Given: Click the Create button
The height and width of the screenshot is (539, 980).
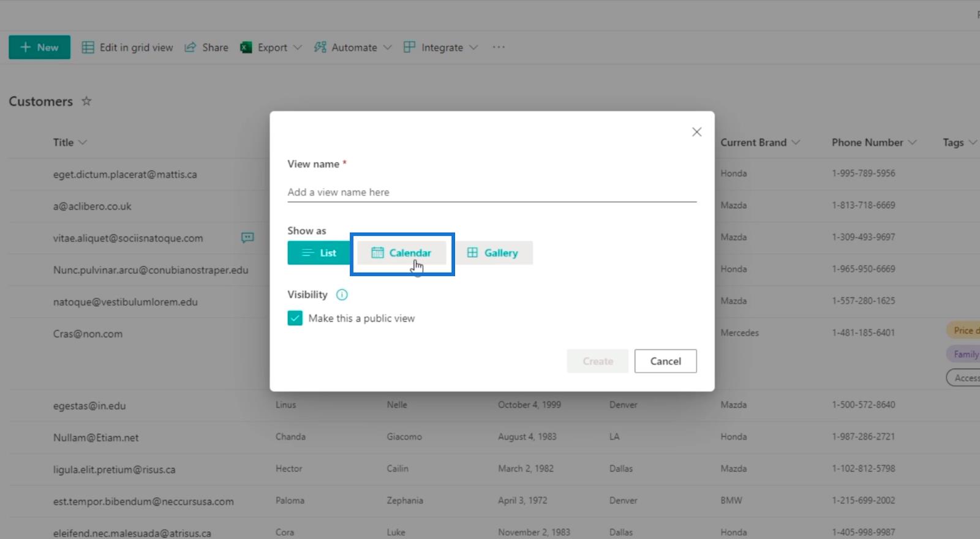Looking at the screenshot, I should point(598,361).
